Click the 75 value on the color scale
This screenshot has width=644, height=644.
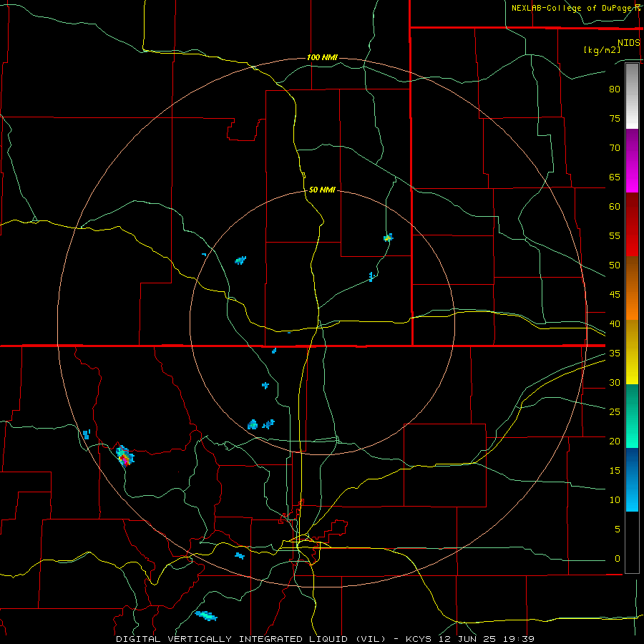[615, 118]
